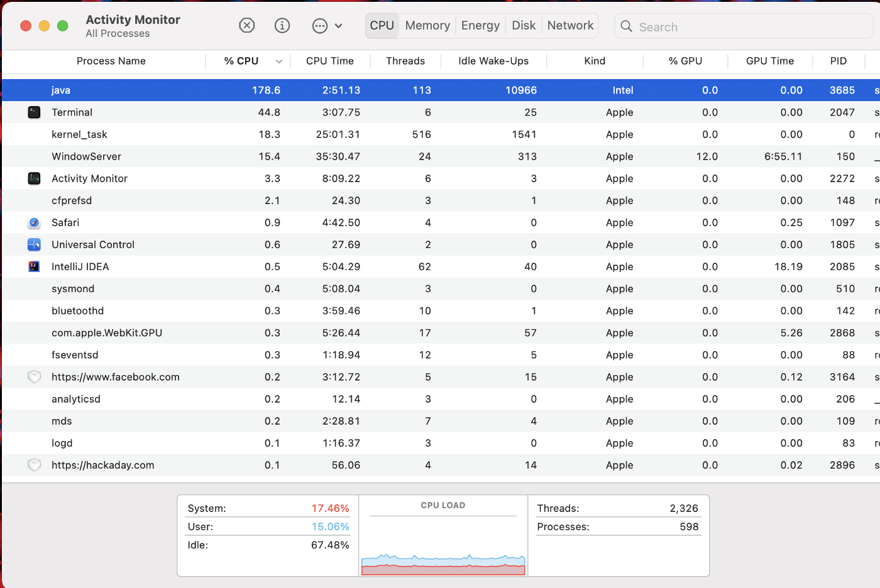Expand the chevron beside the ellipsis button
This screenshot has height=588, width=880.
point(338,26)
